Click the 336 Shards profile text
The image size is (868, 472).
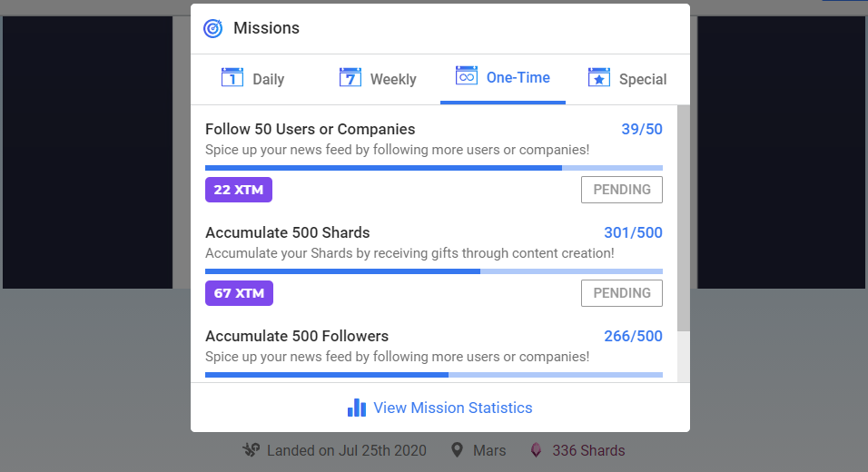coord(588,450)
